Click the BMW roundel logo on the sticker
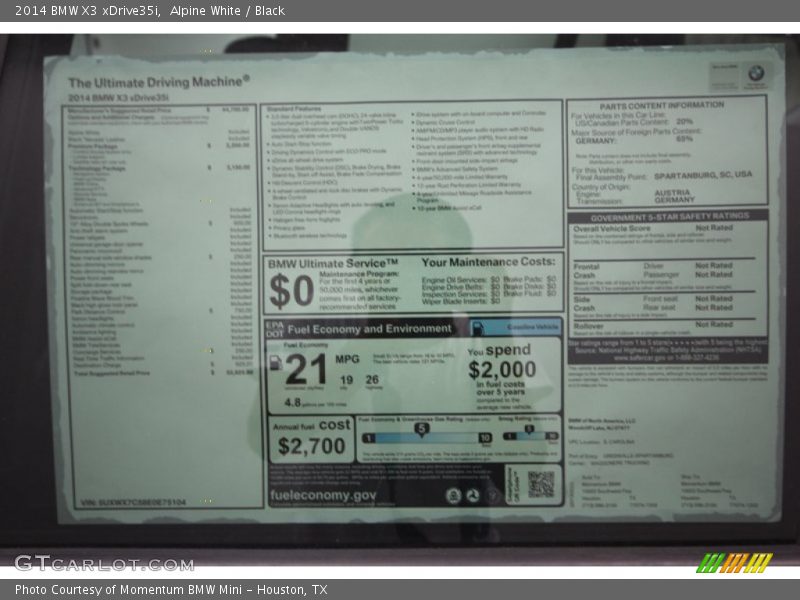The image size is (800, 600). pos(756,73)
